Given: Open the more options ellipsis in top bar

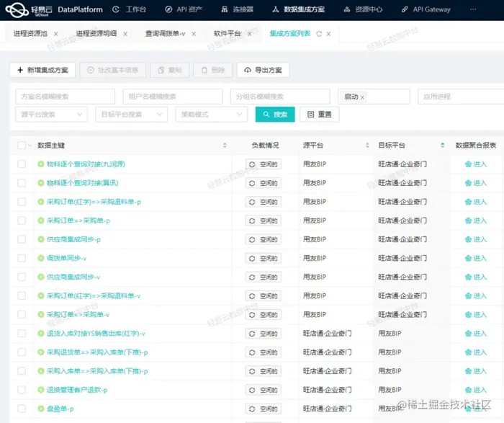Looking at the screenshot, I should click(x=473, y=9).
